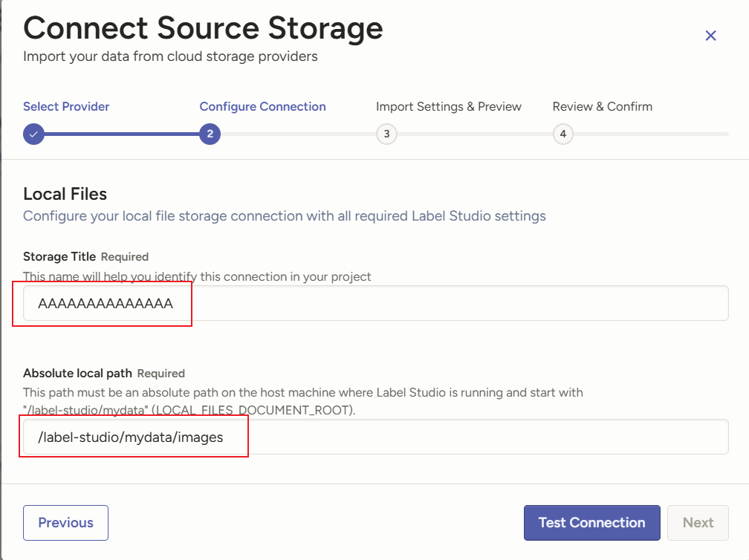Viewport: 749px width, 560px height.
Task: Close the Connect Source Storage dialog
Action: (710, 36)
